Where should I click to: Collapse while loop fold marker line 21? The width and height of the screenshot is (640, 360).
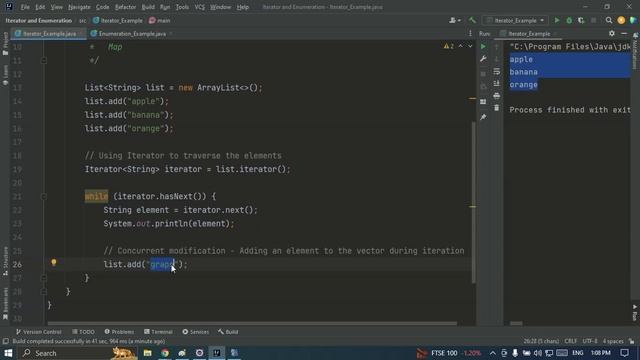(44, 197)
